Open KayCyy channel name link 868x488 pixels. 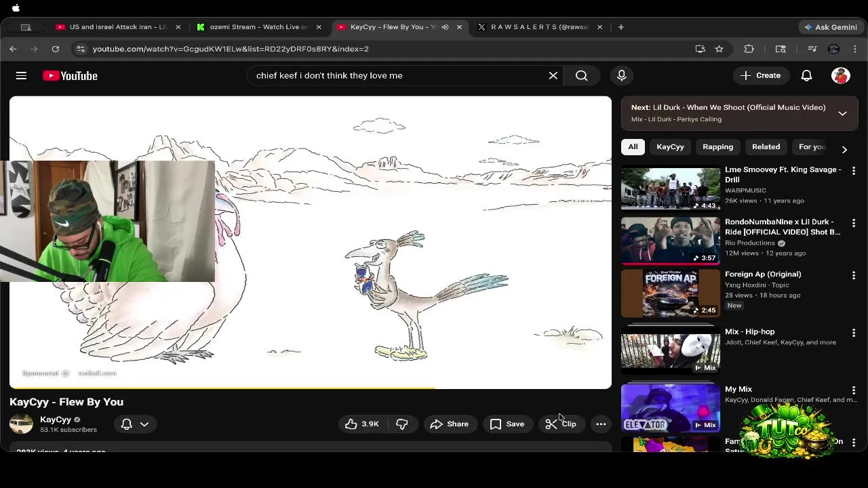(x=56, y=420)
